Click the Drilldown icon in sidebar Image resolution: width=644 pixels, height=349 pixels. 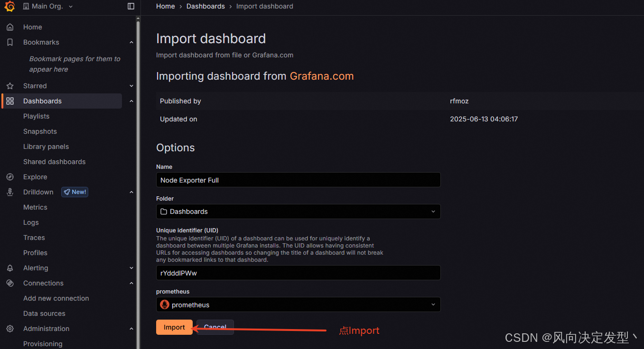[x=10, y=192]
